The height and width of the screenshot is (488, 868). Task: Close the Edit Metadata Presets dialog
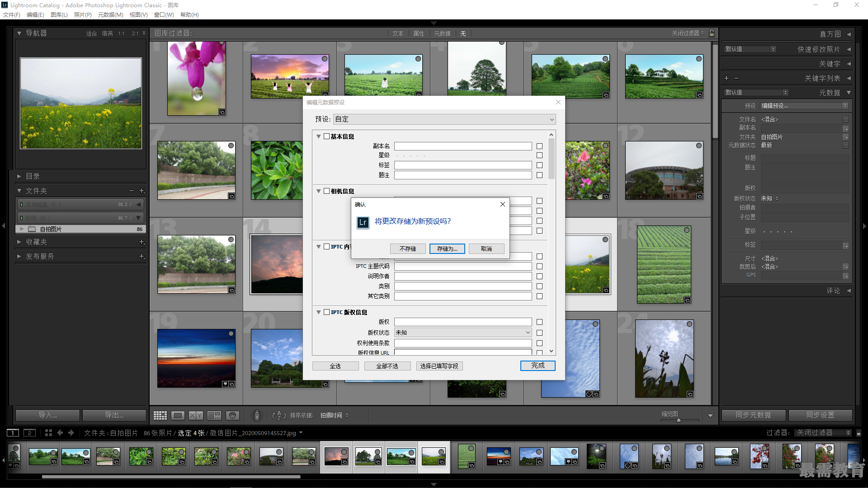point(558,102)
